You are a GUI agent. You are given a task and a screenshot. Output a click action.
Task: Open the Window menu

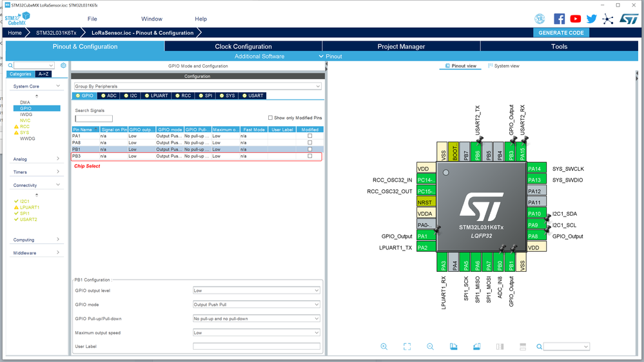151,19
